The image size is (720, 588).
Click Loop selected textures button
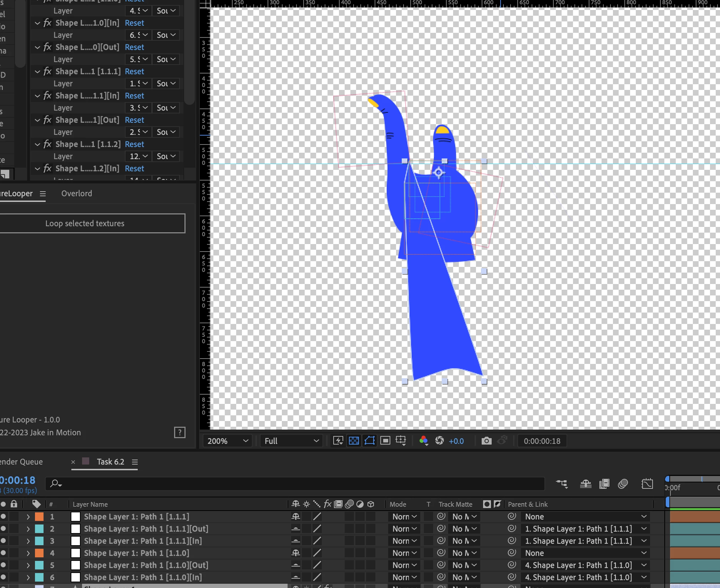tap(85, 223)
